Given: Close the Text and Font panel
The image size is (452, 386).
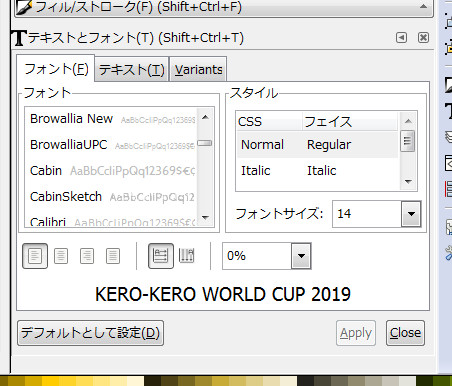Looking at the screenshot, I should 423,37.
